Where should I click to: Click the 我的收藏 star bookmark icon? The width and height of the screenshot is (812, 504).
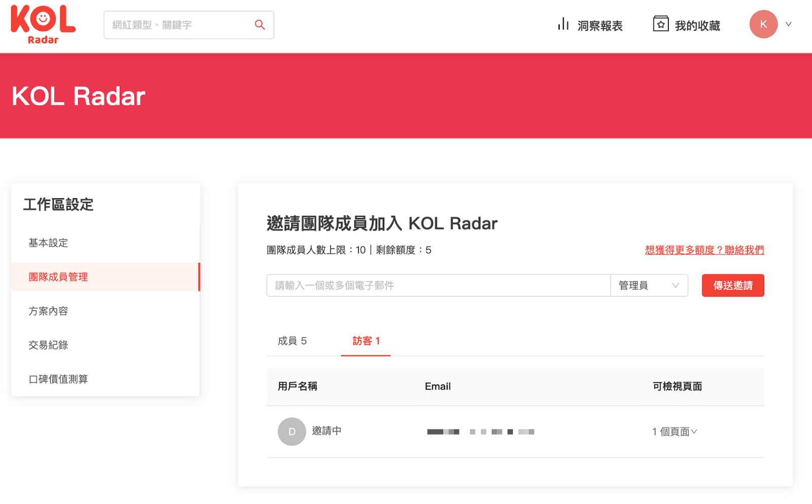pos(661,24)
